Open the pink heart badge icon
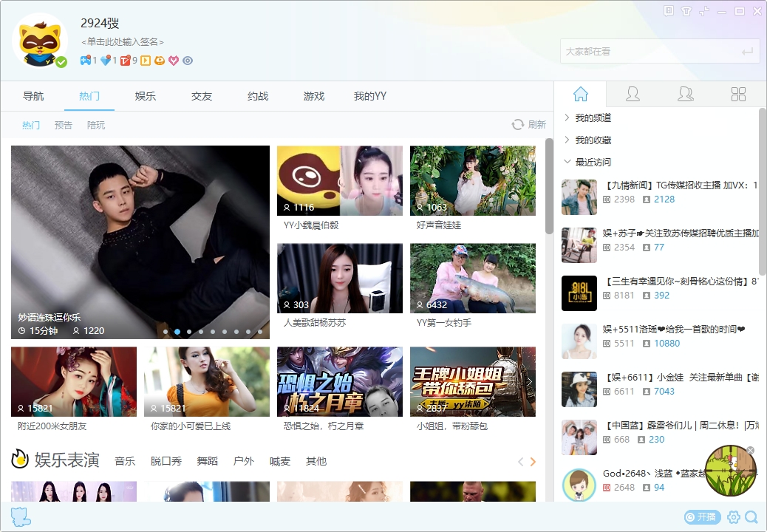 click(174, 60)
